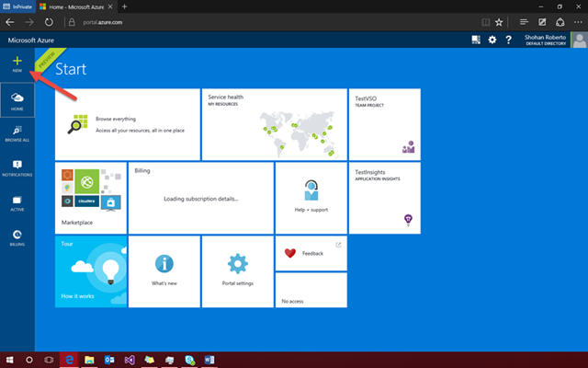Open Word from the taskbar

pyautogui.click(x=209, y=360)
